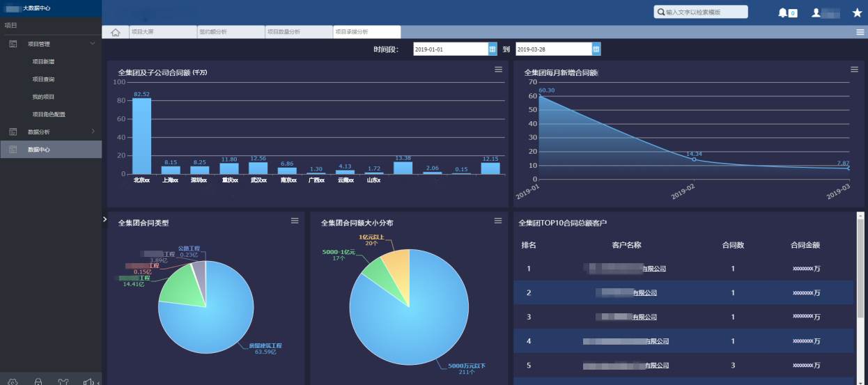Click the 公路工程 0.23亿 pie label
Viewport: 868px width, 385px height.
tap(189, 251)
